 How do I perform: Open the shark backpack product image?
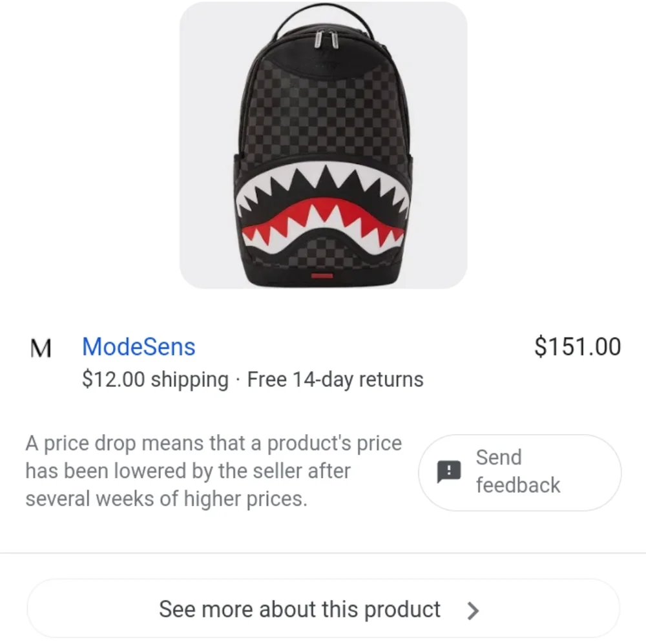point(324,145)
